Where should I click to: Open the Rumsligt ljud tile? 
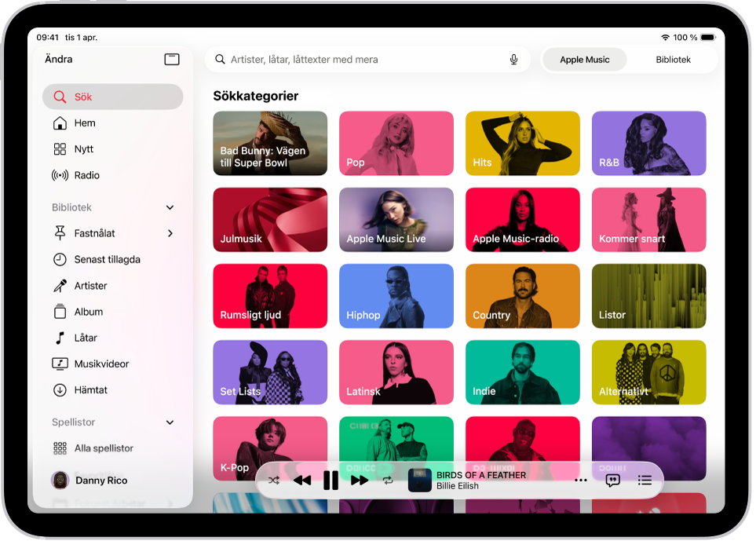coord(270,296)
